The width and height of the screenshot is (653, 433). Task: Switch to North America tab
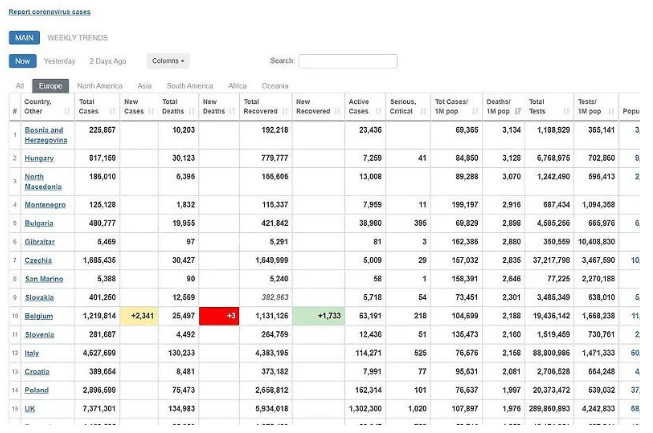point(100,86)
